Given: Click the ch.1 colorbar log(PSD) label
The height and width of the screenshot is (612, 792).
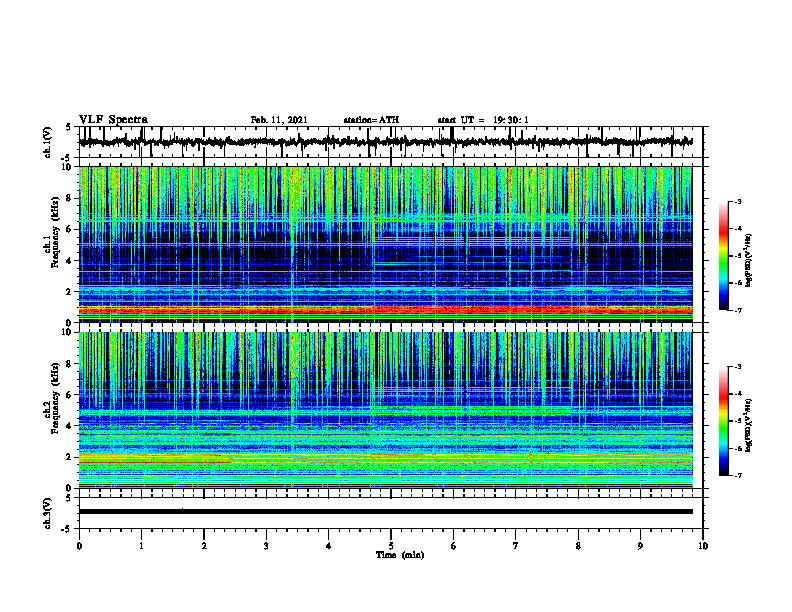Looking at the screenshot, I should (749, 260).
